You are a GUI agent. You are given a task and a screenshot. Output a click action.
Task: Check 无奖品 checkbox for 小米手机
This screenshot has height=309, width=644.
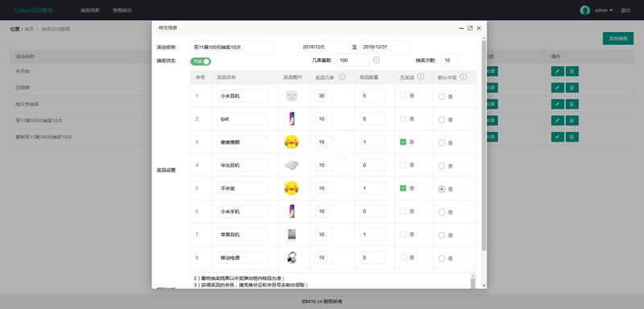click(x=403, y=212)
